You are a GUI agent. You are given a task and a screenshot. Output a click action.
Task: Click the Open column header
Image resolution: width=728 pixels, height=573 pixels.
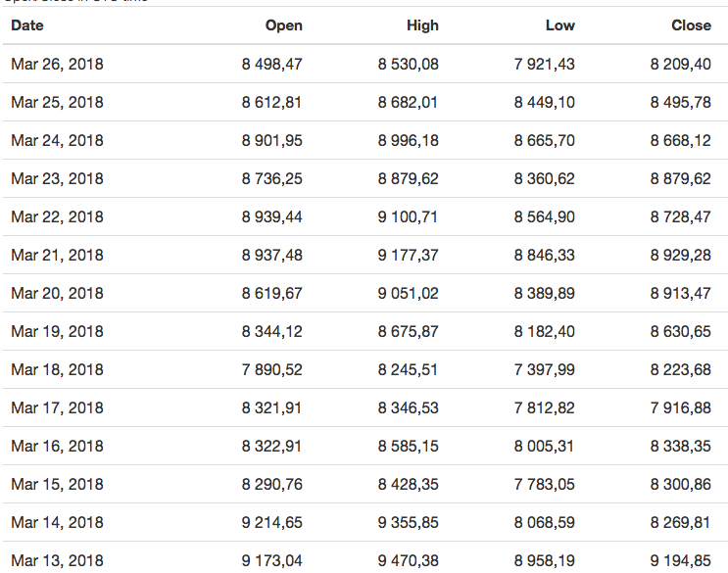coord(284,25)
